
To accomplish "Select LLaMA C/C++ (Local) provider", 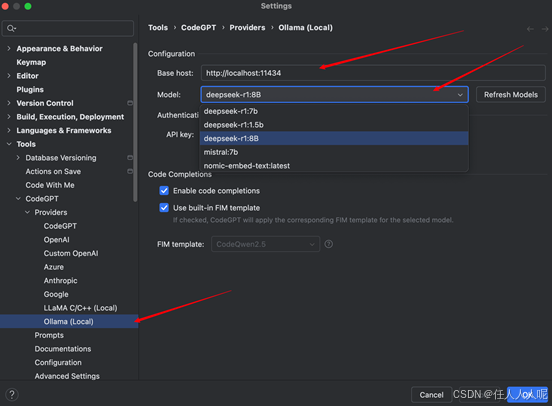I will 80,308.
